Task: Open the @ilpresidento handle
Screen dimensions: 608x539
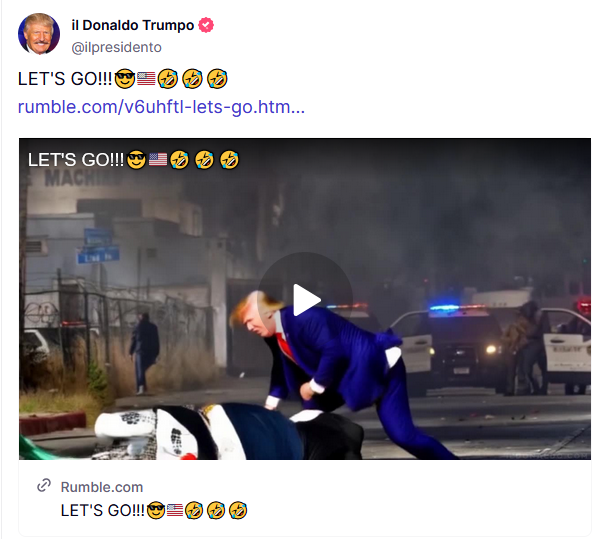Action: [x=116, y=47]
